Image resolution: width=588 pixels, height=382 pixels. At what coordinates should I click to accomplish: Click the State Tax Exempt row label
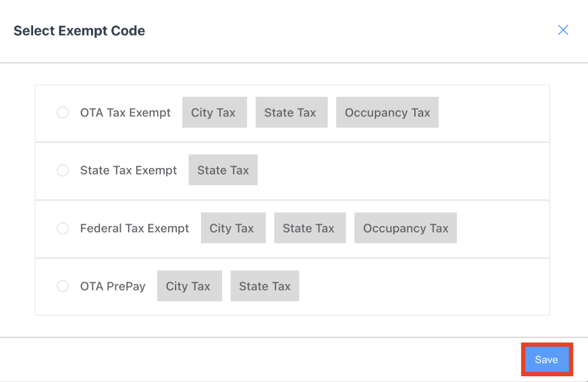coord(129,170)
